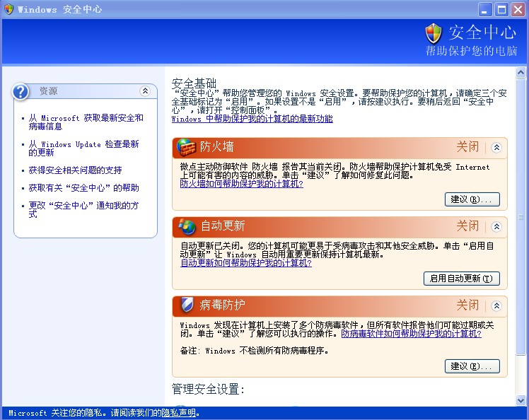Collapse the 病毒防护 section
Image resolution: width=529 pixels, height=420 pixels.
point(496,306)
